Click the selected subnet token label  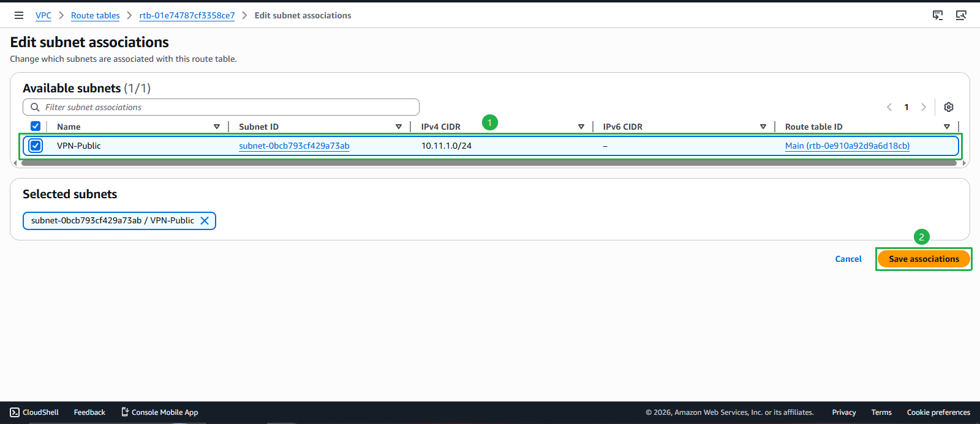[113, 220]
